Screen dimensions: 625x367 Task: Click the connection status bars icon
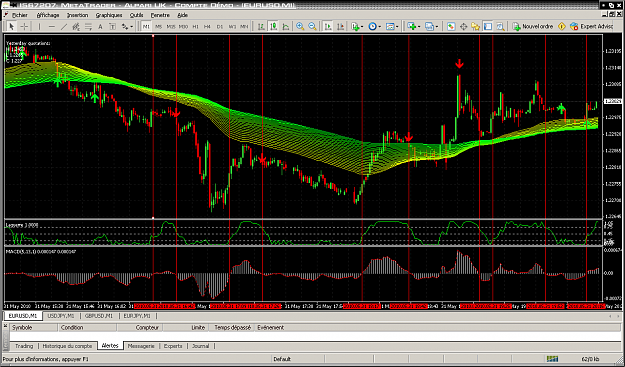552,359
